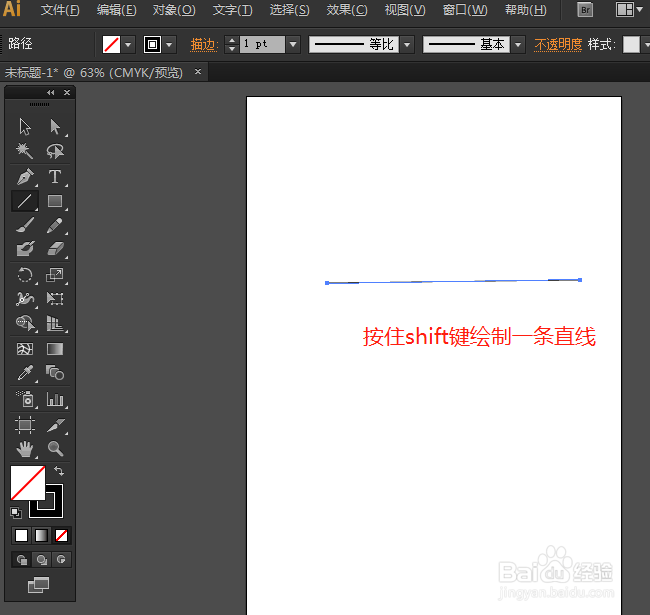This screenshot has height=615, width=650.
Task: Click the fill swatch in tools panel
Action: tap(28, 483)
